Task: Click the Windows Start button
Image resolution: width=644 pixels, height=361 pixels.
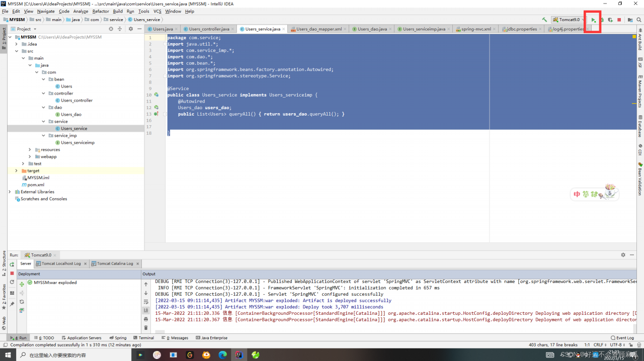Action: pos(8,355)
